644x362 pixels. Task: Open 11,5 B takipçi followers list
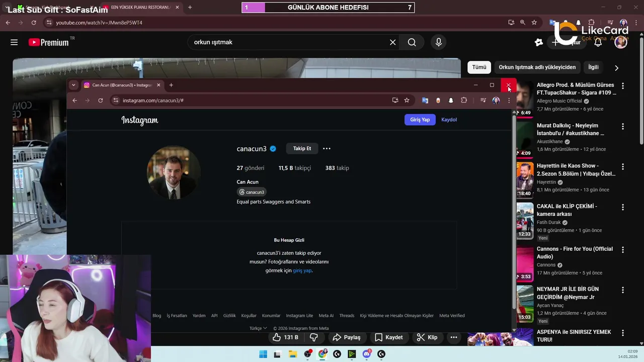point(295,168)
